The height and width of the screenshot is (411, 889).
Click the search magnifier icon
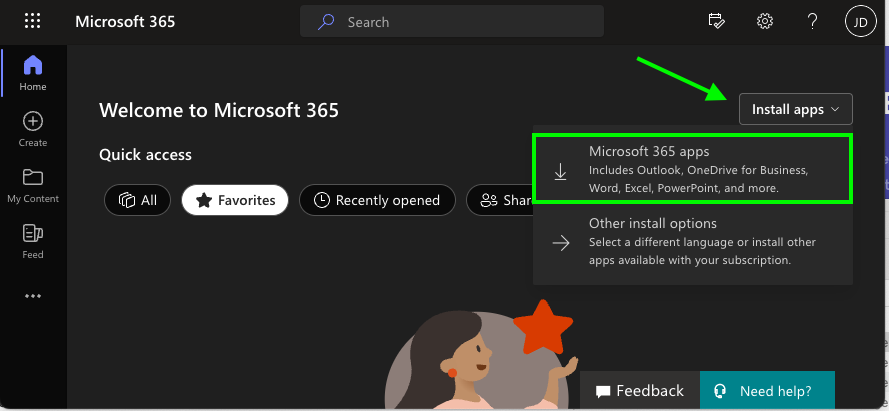325,22
